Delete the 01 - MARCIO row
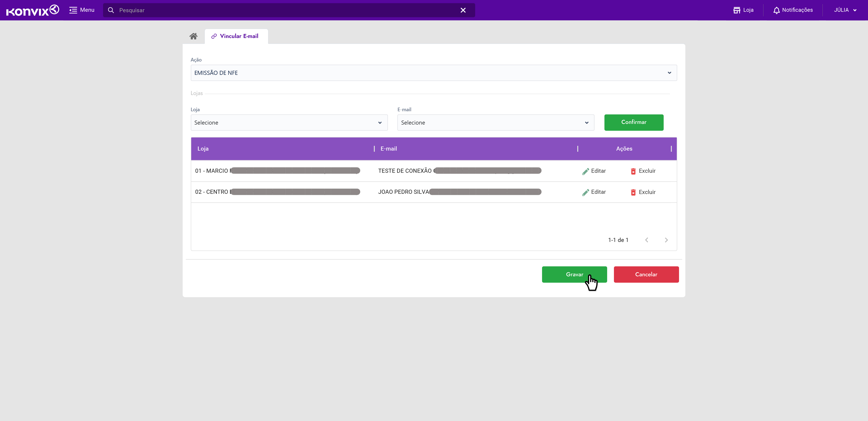This screenshot has height=421, width=868. click(643, 171)
